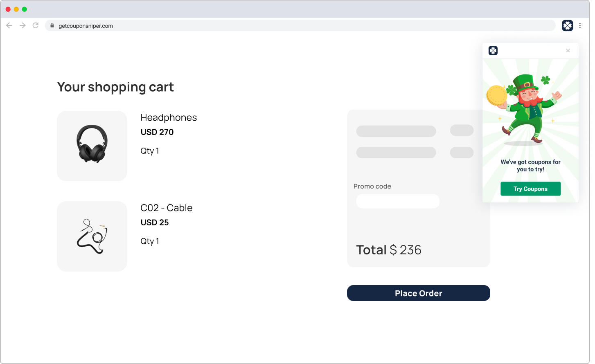Click the yellow macOS minimize window button
The image size is (595, 364).
[16, 9]
